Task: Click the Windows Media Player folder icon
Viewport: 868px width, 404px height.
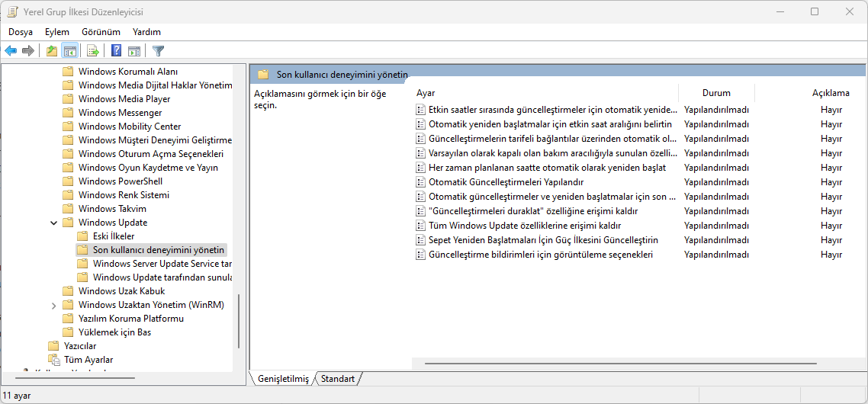Action: point(68,99)
